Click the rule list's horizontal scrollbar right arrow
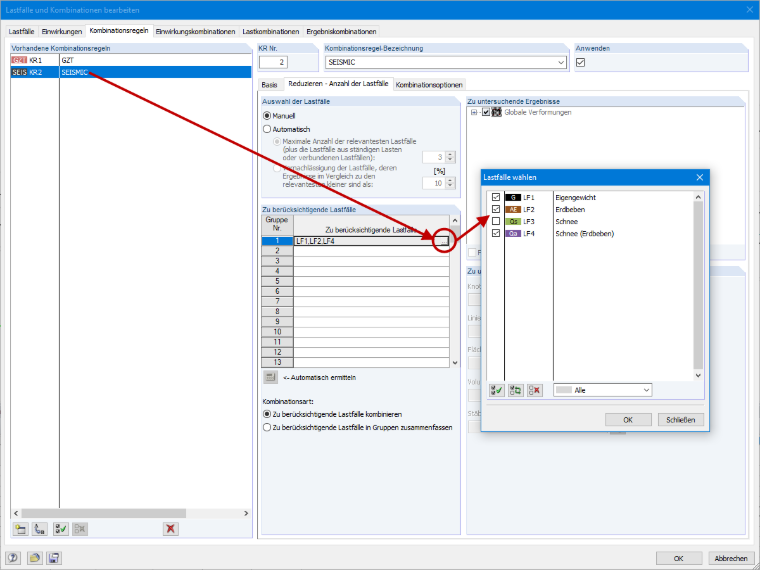Screen dimensions: 760x570 246,513
